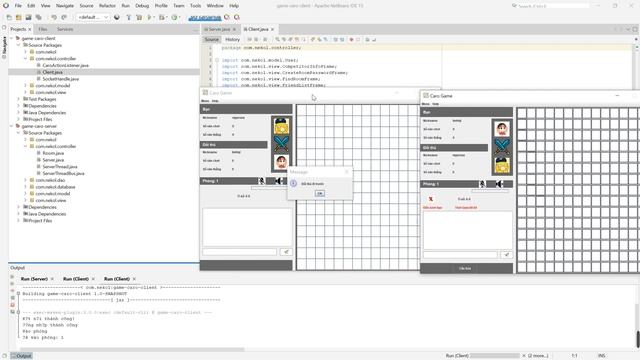Click the History editor view button

pyautogui.click(x=232, y=40)
